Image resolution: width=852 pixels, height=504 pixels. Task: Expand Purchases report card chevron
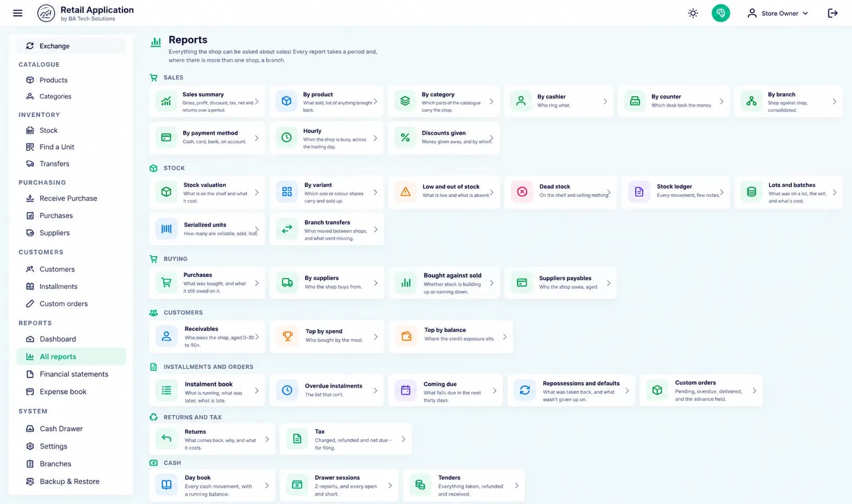[257, 283]
